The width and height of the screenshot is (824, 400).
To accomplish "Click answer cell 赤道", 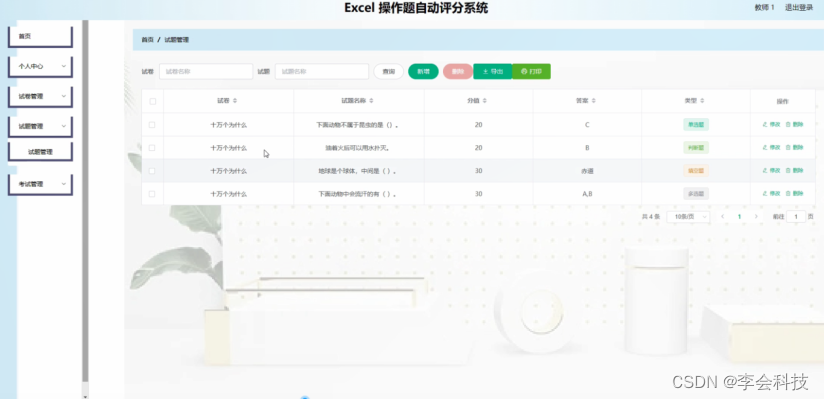I will coord(587,171).
